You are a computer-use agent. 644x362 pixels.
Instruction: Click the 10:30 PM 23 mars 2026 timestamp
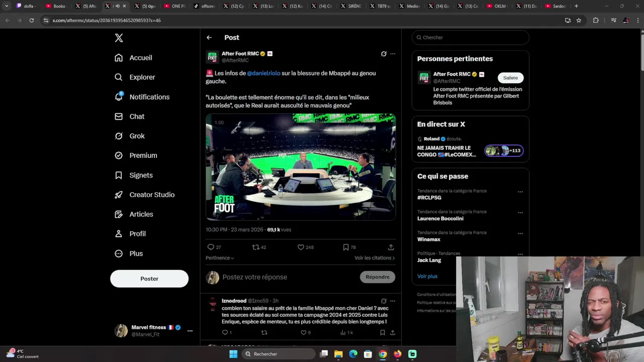tap(234, 230)
